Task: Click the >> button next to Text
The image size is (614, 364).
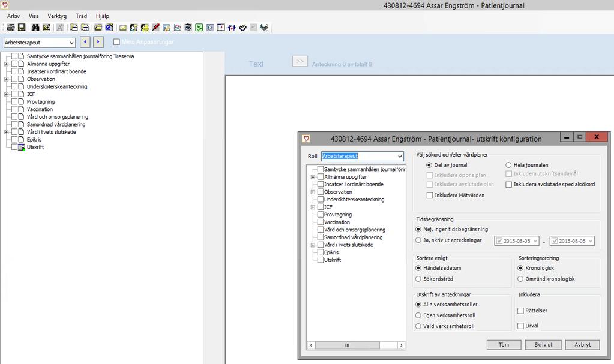Action: (x=300, y=61)
